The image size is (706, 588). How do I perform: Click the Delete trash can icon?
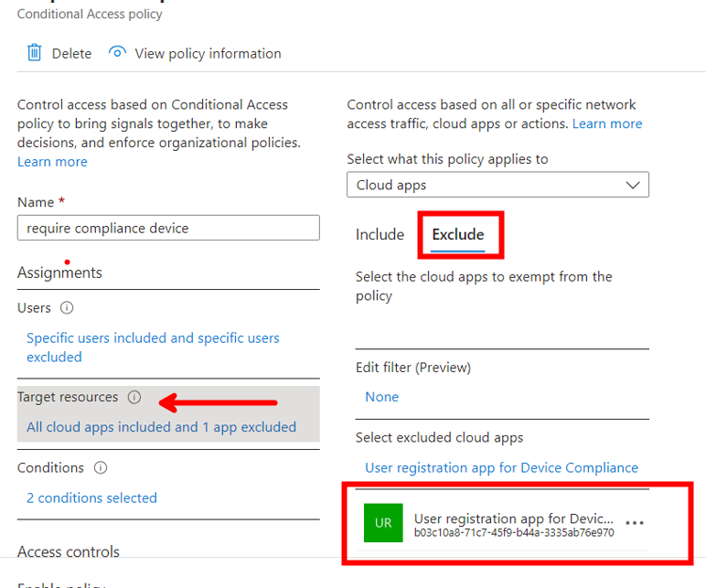(x=34, y=53)
